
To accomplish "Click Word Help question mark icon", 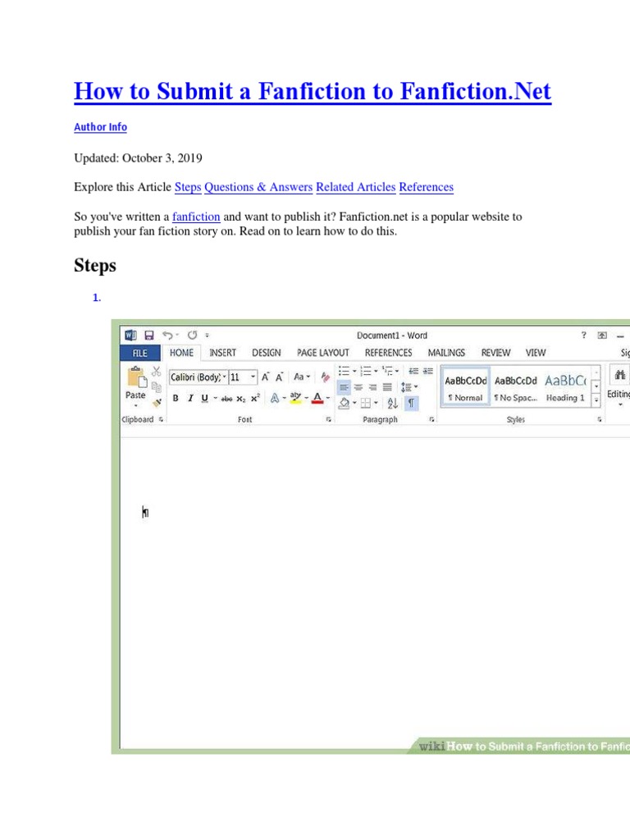I will point(583,336).
